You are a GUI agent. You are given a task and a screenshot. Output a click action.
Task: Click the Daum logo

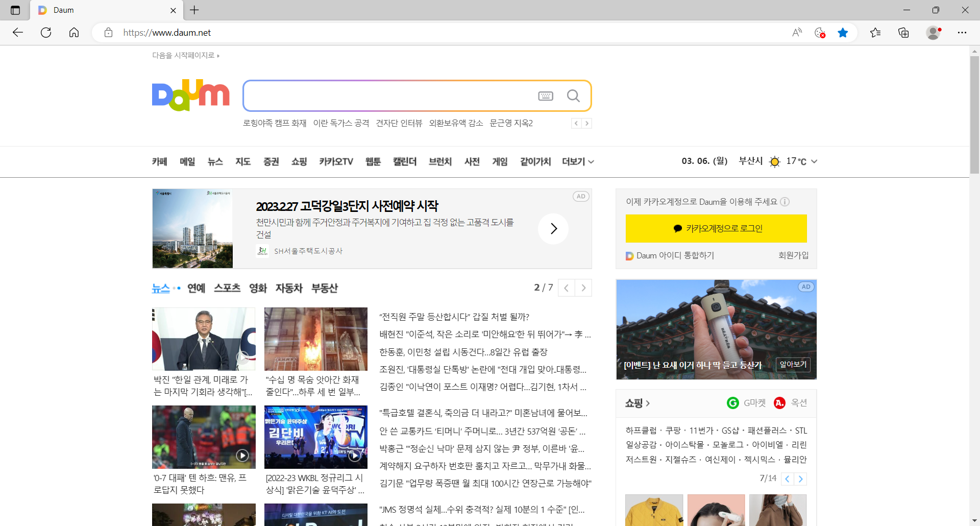coord(191,95)
